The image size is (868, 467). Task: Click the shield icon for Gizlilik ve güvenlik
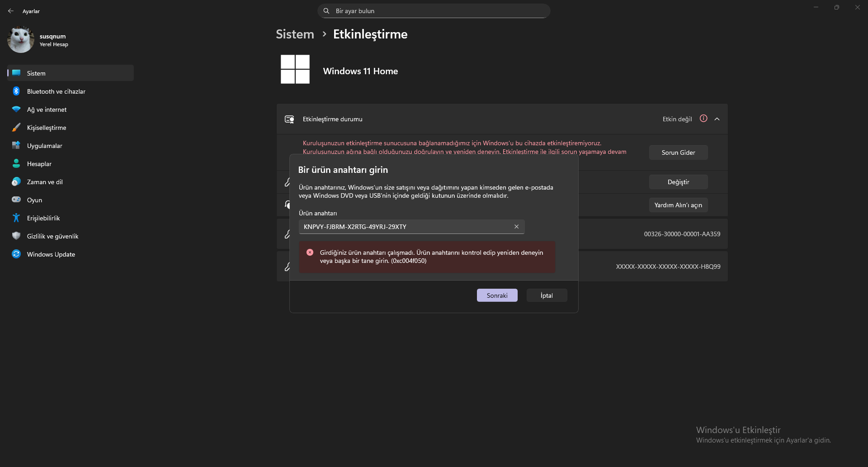coord(16,236)
